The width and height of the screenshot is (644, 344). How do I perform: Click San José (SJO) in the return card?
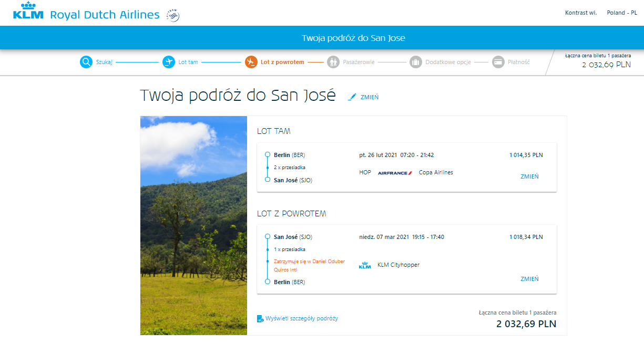293,237
